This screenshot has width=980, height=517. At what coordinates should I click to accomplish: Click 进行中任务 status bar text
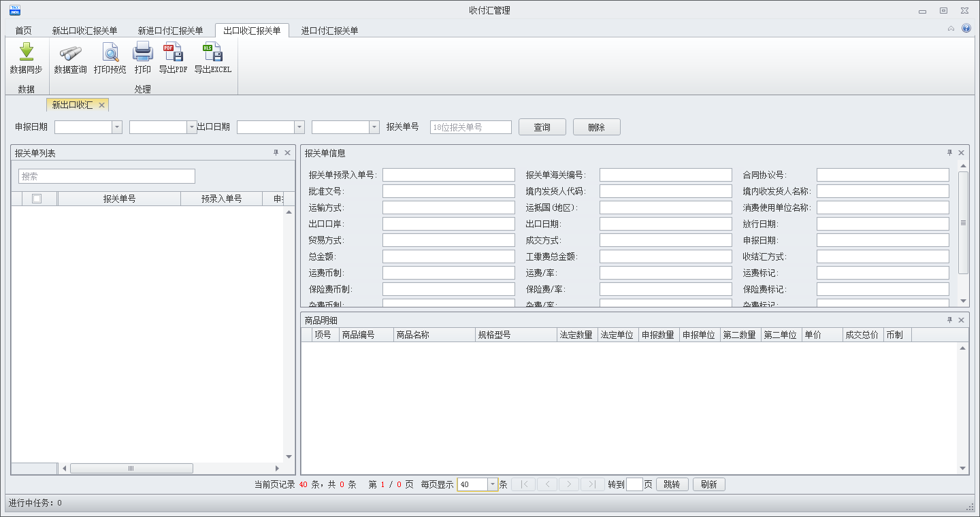(x=35, y=503)
